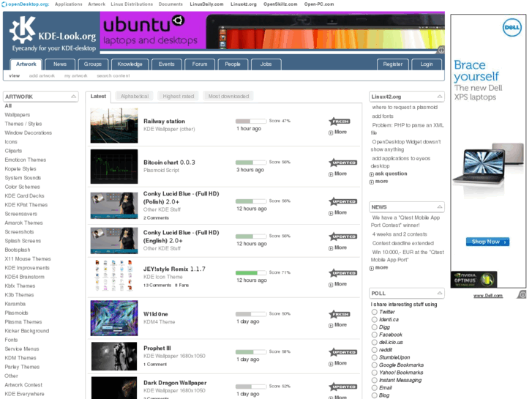The image size is (532, 399).
Task: Click the search content link
Action: point(113,75)
